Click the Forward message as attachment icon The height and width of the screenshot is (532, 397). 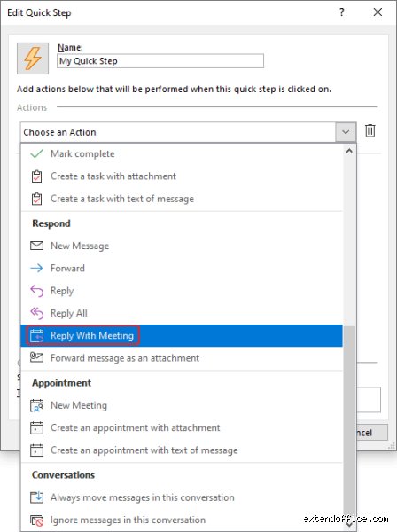tap(36, 357)
